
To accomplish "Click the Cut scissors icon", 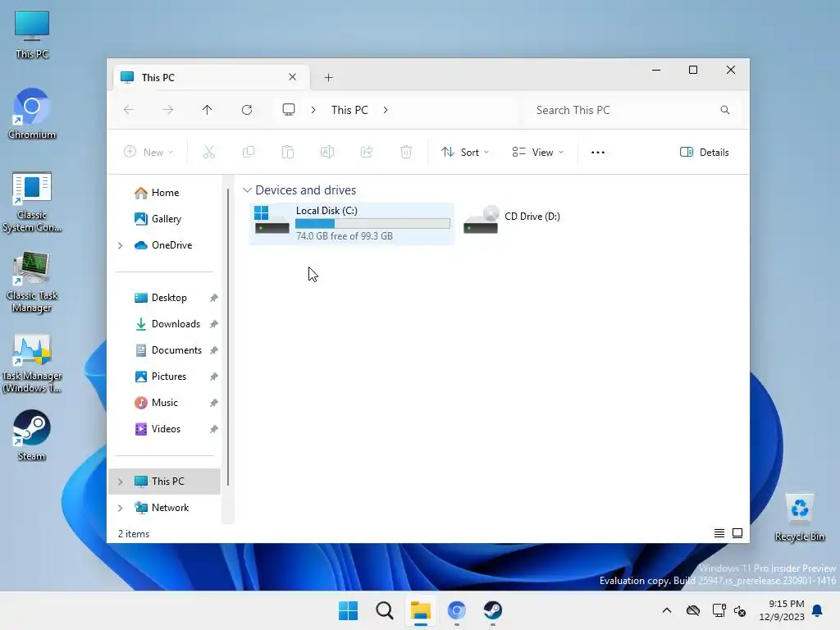I will [x=209, y=152].
